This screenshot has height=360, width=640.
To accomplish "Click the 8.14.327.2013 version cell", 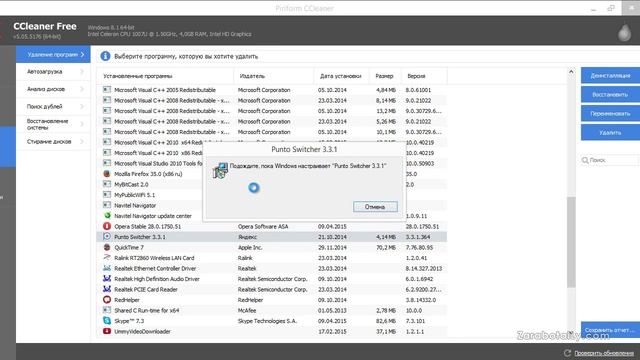I will tap(424, 269).
